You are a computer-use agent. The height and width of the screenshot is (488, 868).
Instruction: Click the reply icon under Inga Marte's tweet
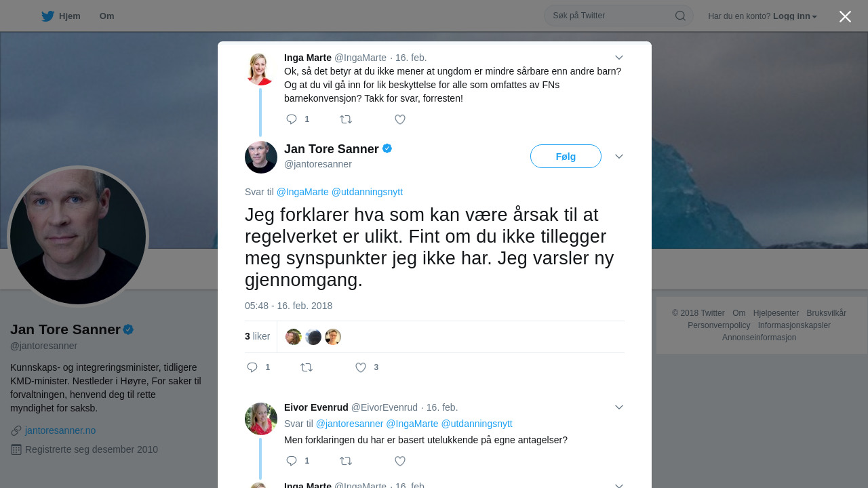tap(292, 119)
